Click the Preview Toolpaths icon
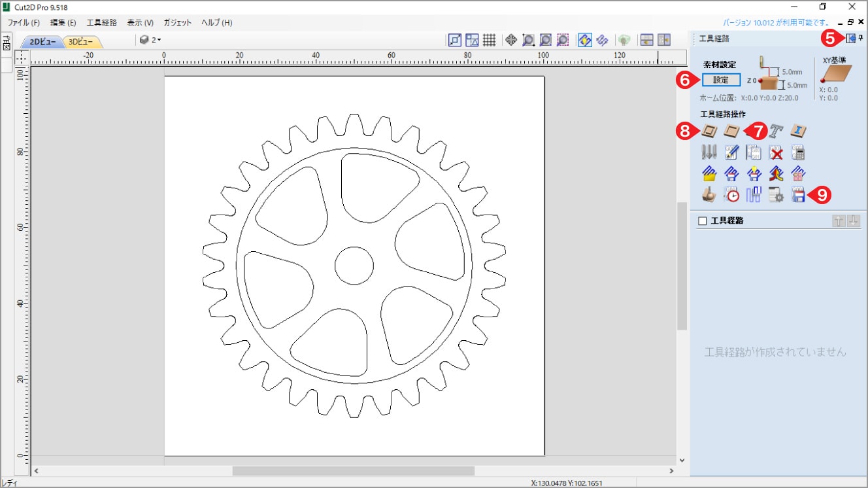Screen dimensions: 868x488 click(709, 194)
